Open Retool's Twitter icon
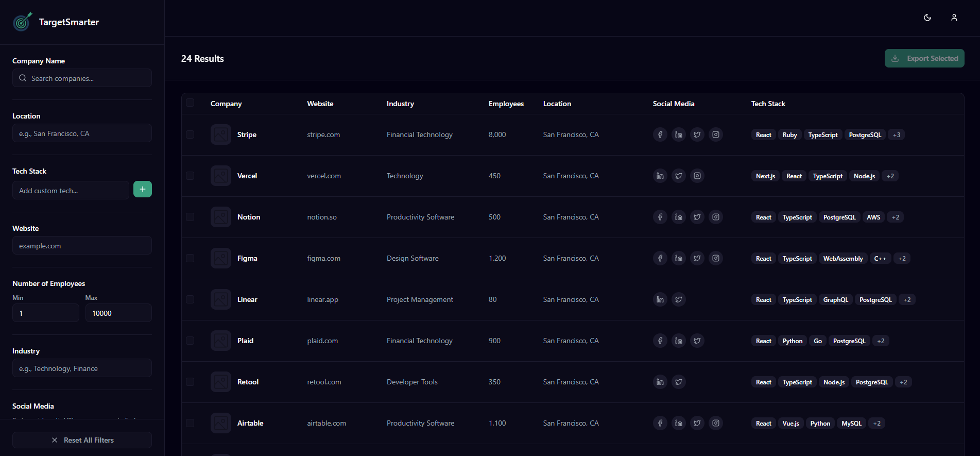Image resolution: width=980 pixels, height=456 pixels. click(679, 382)
